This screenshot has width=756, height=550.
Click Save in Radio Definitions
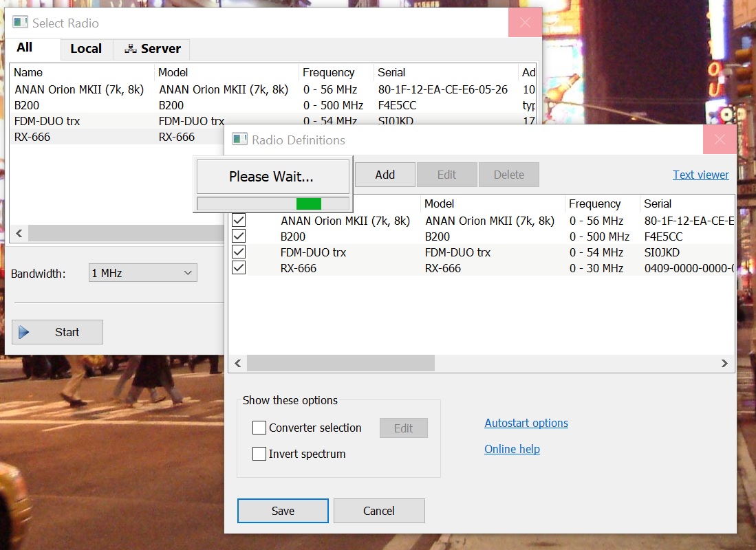pyautogui.click(x=283, y=511)
